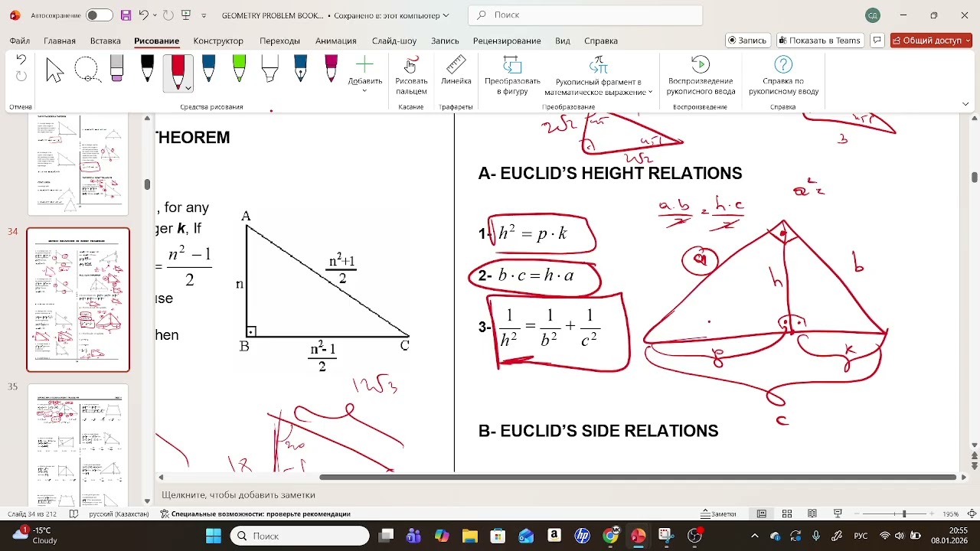Click Показать в Teams button
The height and width of the screenshot is (551, 980).
(x=820, y=41)
